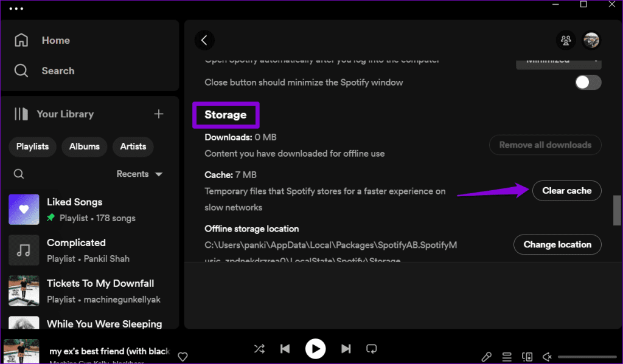
Task: Expand the Recents sort dropdown
Action: 139,174
